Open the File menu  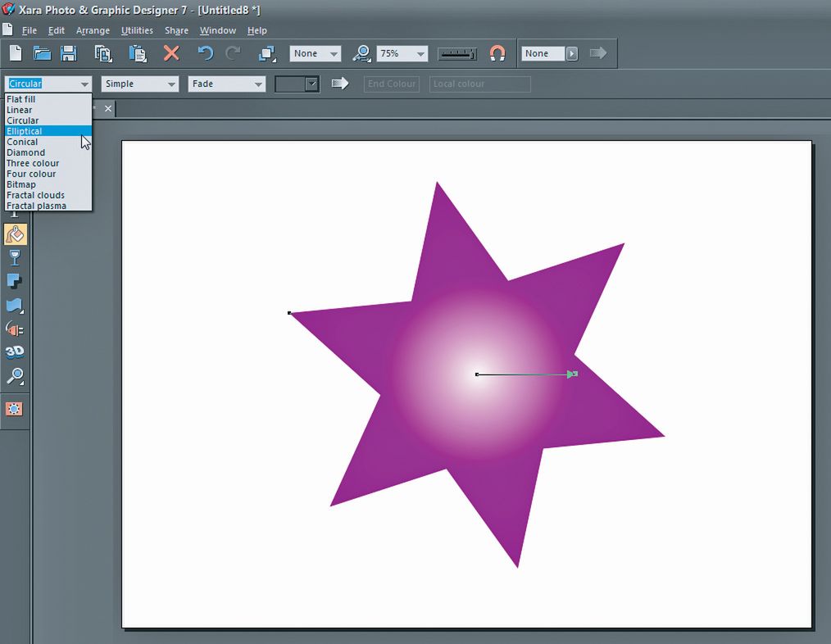click(x=30, y=31)
